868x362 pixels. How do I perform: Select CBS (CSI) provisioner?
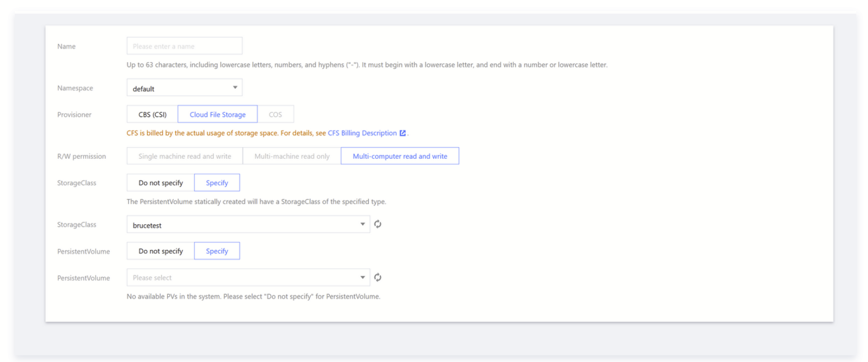point(152,115)
